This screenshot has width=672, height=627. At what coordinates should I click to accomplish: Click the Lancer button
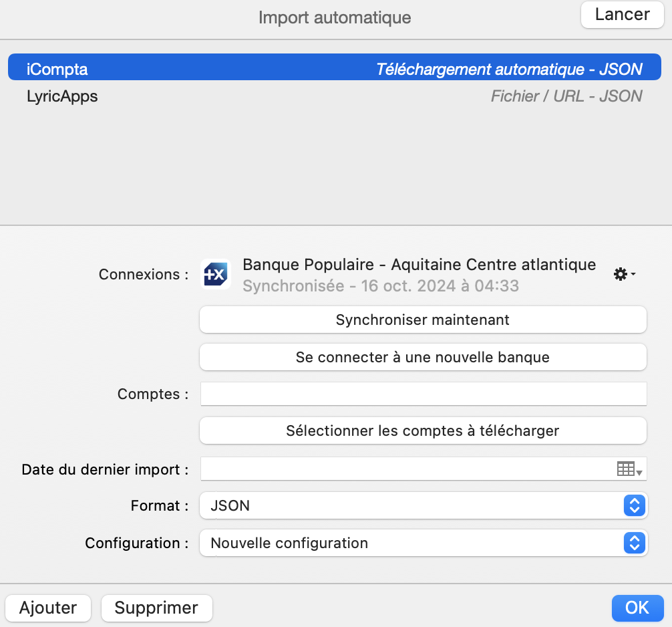[x=623, y=15]
